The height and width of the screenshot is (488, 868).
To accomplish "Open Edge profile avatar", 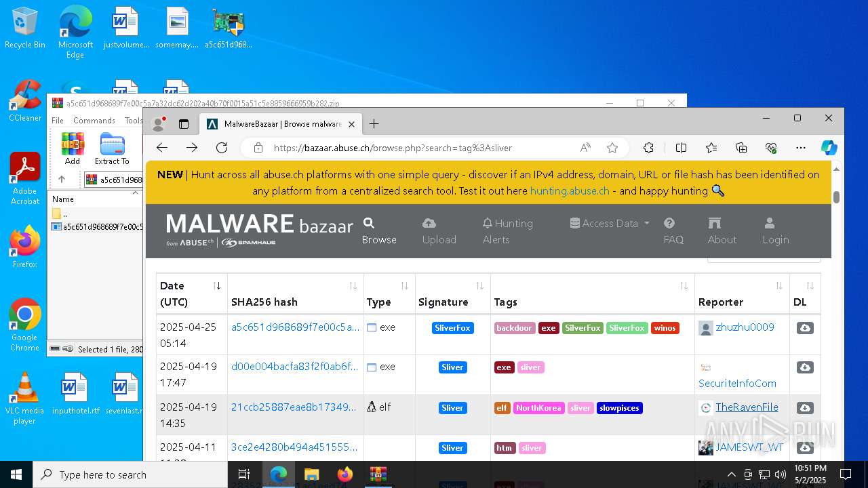I will [x=159, y=124].
